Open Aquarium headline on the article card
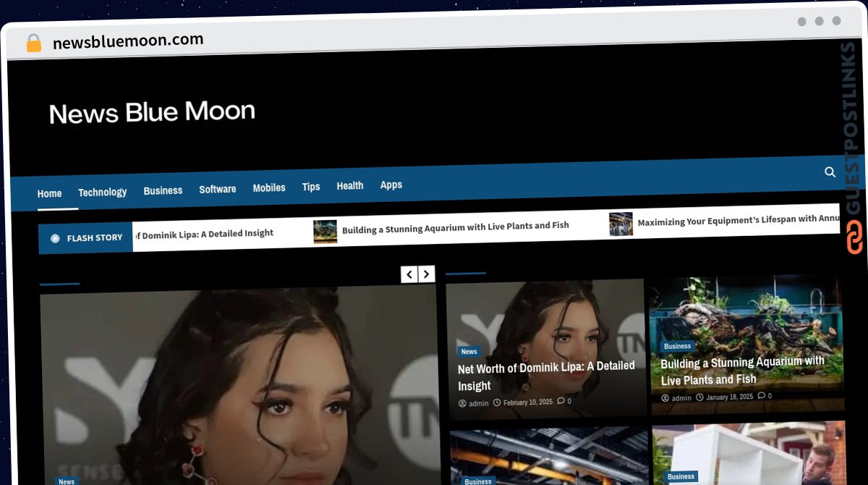868x485 pixels. [x=742, y=371]
